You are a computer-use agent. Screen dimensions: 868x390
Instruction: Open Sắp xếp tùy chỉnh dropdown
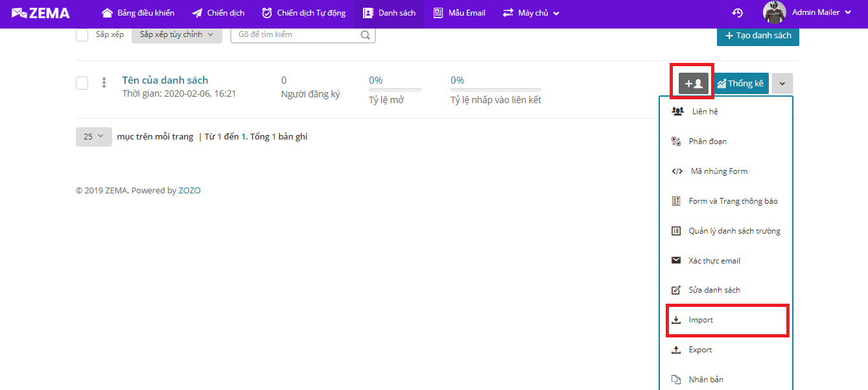177,34
